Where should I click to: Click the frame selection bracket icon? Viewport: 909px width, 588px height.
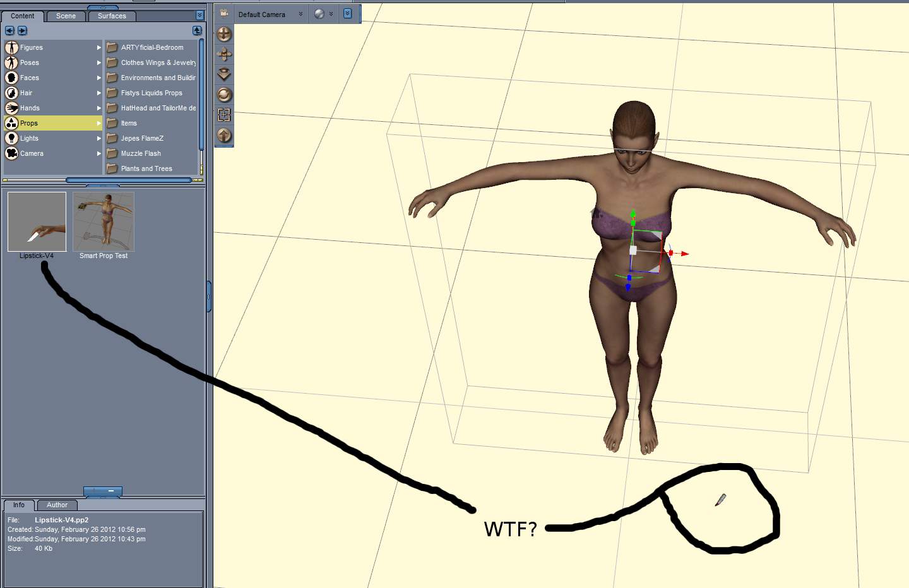[224, 115]
